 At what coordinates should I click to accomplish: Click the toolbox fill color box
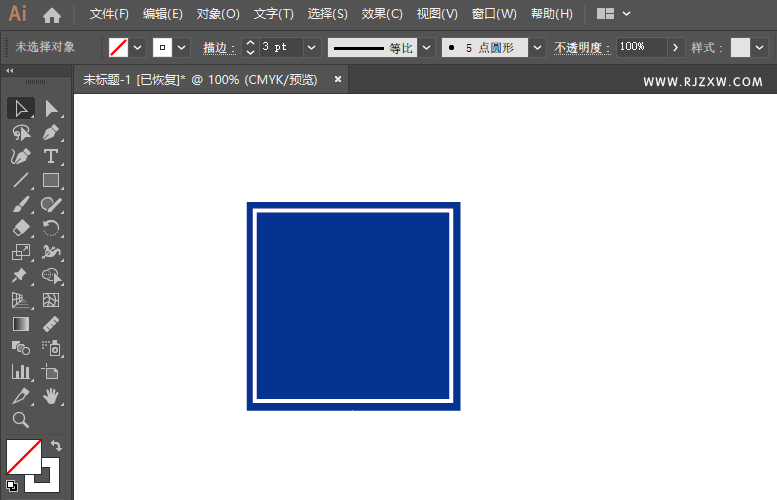23,457
